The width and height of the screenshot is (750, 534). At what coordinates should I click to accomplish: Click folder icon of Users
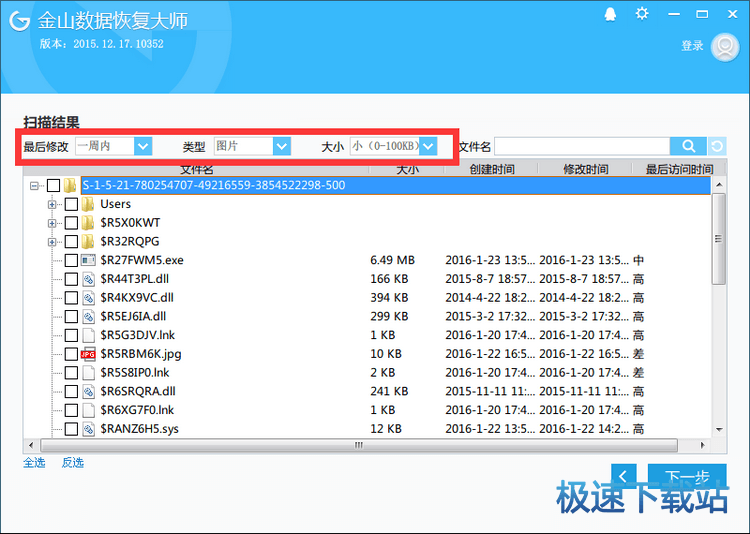point(87,204)
